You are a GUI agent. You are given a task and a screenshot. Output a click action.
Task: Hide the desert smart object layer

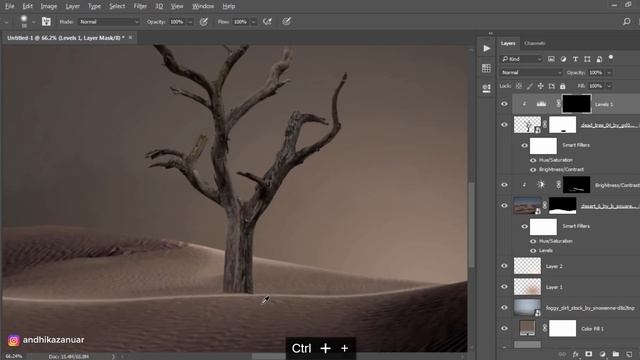(504, 206)
